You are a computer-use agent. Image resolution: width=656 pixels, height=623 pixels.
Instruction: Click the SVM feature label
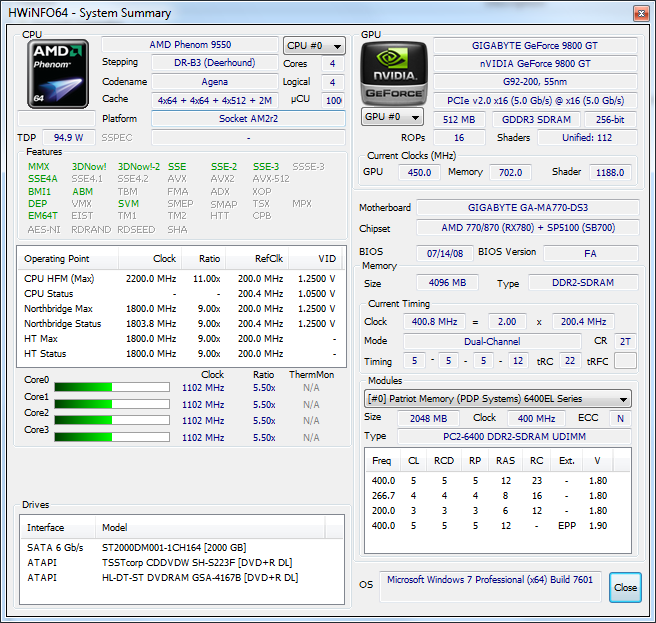coord(128,204)
